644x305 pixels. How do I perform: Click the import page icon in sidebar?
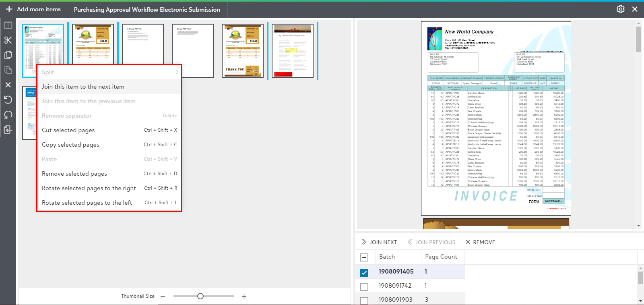(8, 130)
